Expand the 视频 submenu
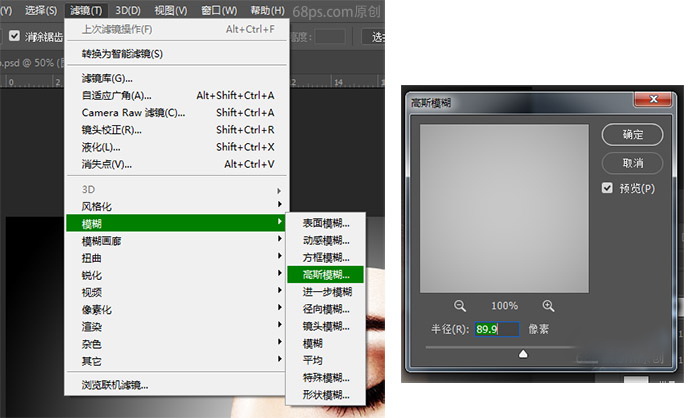The image size is (696, 418). pyautogui.click(x=177, y=292)
